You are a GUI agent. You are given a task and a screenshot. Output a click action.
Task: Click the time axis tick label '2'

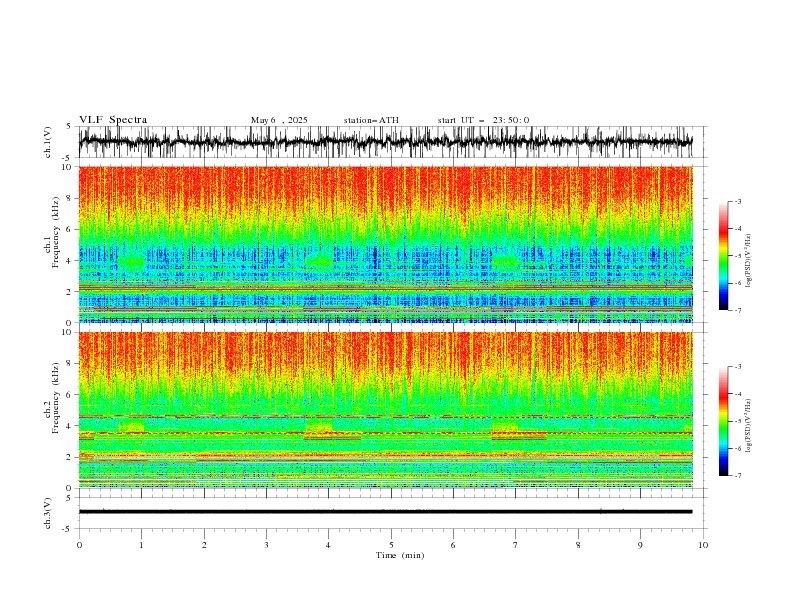click(204, 545)
